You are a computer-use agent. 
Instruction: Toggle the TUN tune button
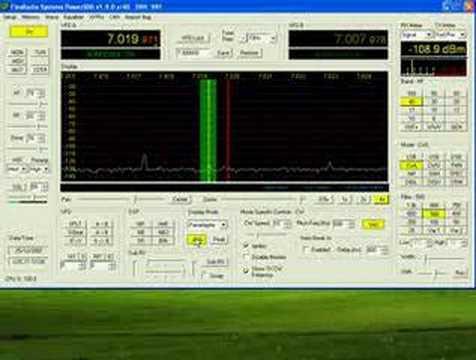point(40,52)
